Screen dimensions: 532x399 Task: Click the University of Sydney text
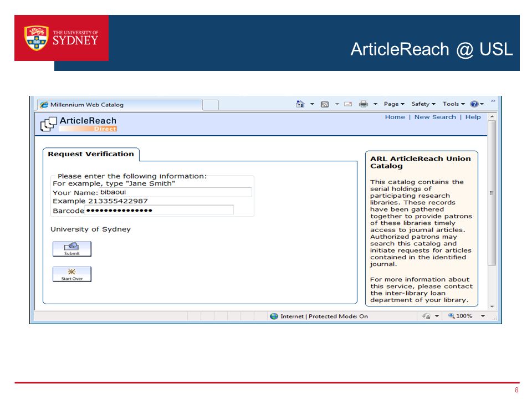pyautogui.click(x=90, y=229)
